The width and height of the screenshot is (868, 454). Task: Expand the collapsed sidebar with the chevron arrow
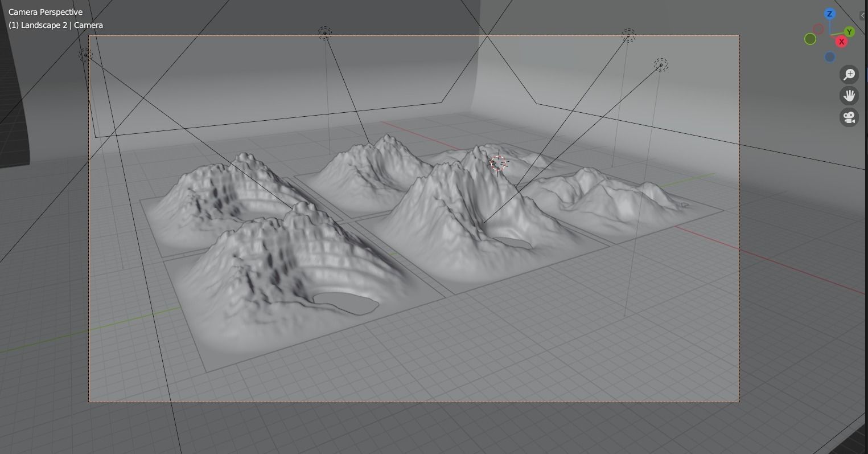(x=862, y=15)
